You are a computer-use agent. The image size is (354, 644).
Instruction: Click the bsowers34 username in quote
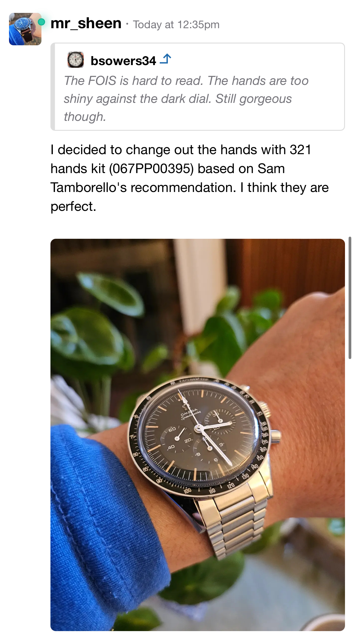tap(123, 61)
